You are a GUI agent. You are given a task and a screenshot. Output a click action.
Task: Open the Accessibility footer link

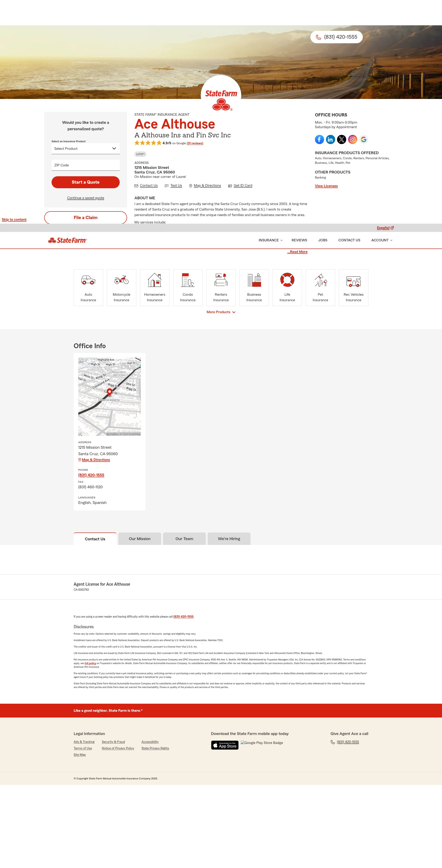(150, 742)
